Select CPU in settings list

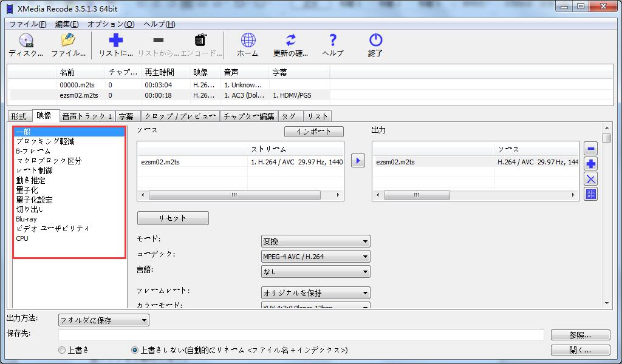tap(69, 238)
